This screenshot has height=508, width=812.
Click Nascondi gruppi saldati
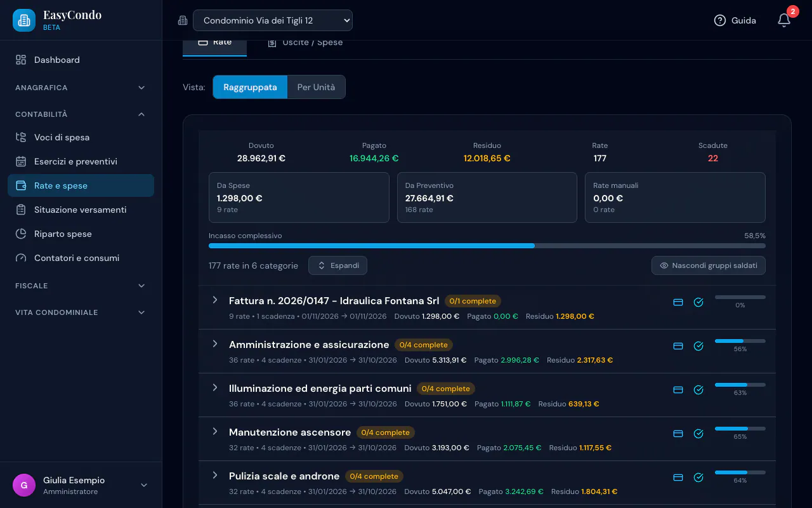709,265
